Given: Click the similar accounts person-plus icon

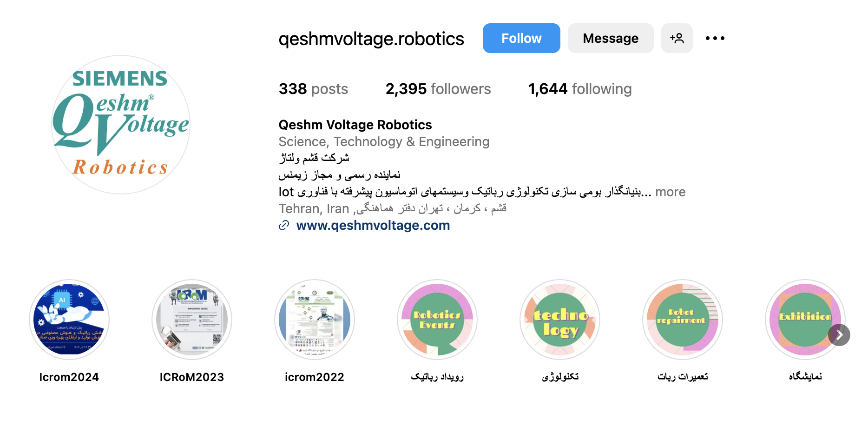Looking at the screenshot, I should 677,38.
